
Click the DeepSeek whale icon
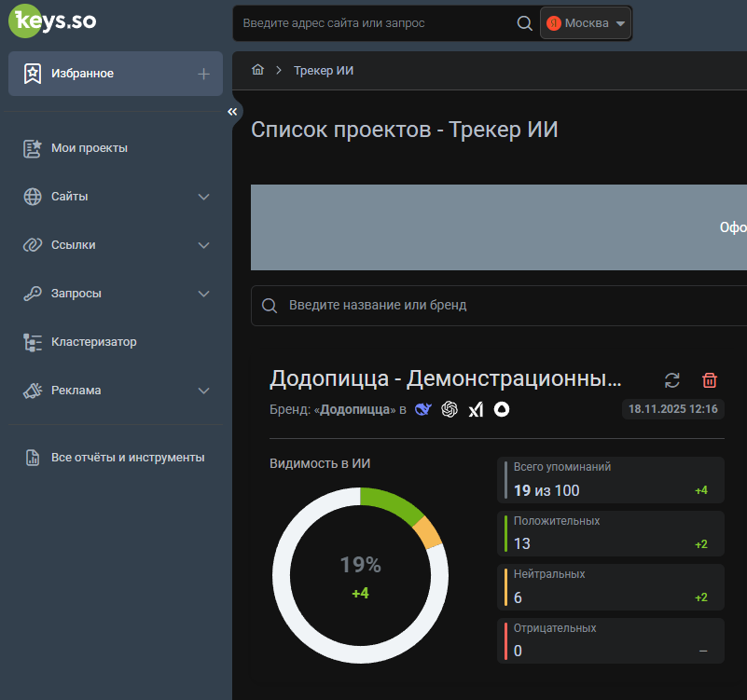(x=423, y=409)
